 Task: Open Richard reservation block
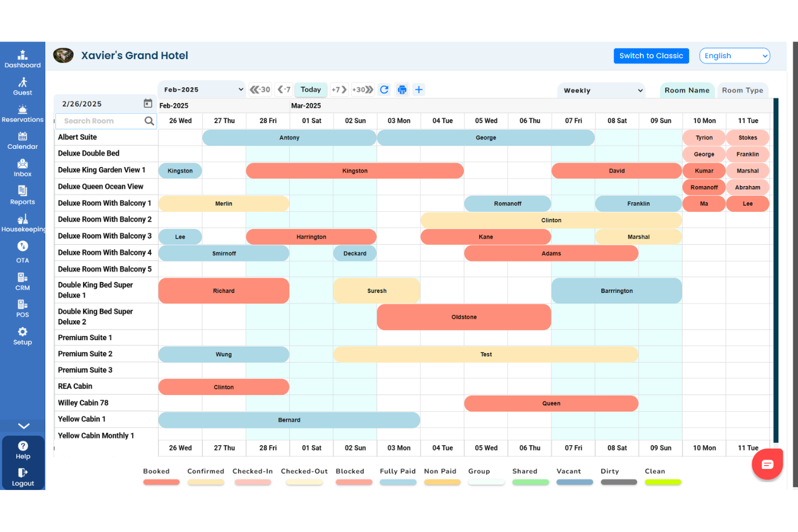pyautogui.click(x=224, y=291)
